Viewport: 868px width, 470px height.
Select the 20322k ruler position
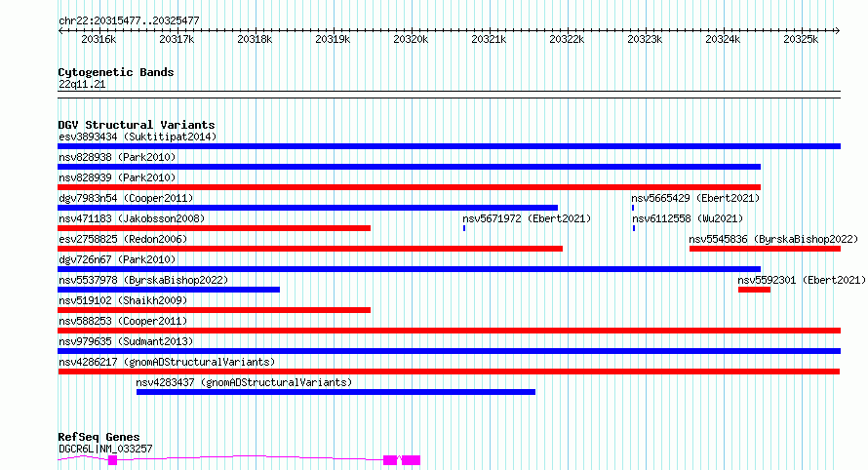(x=567, y=39)
